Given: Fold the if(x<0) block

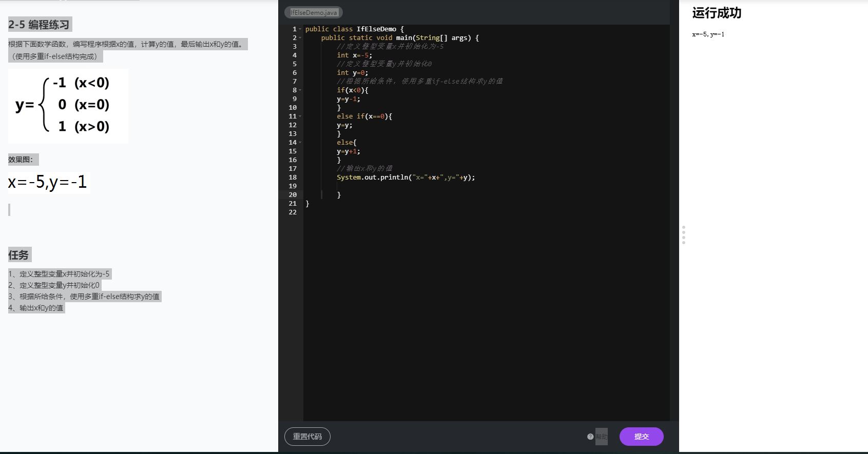Looking at the screenshot, I should point(300,90).
